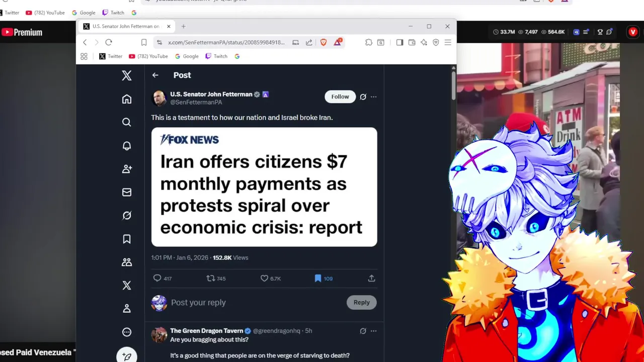Open more options menu on Fetterman's post

(373, 97)
